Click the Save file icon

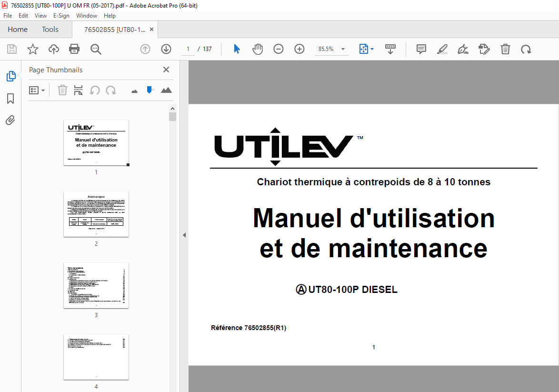12,49
